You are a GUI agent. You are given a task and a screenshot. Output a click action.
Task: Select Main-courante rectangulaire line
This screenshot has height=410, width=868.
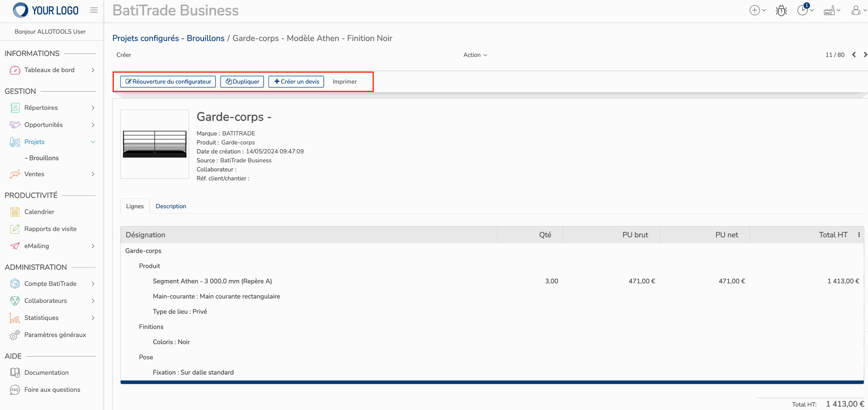[x=492, y=297]
